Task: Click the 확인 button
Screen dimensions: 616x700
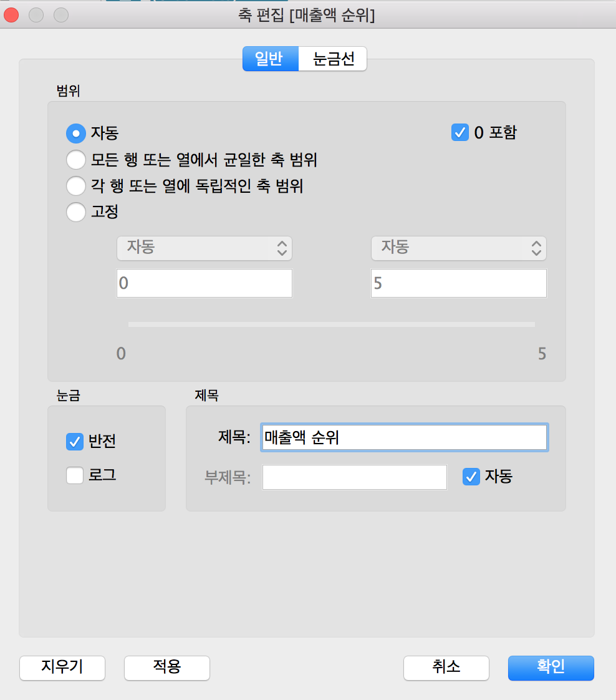Action: pos(551,668)
